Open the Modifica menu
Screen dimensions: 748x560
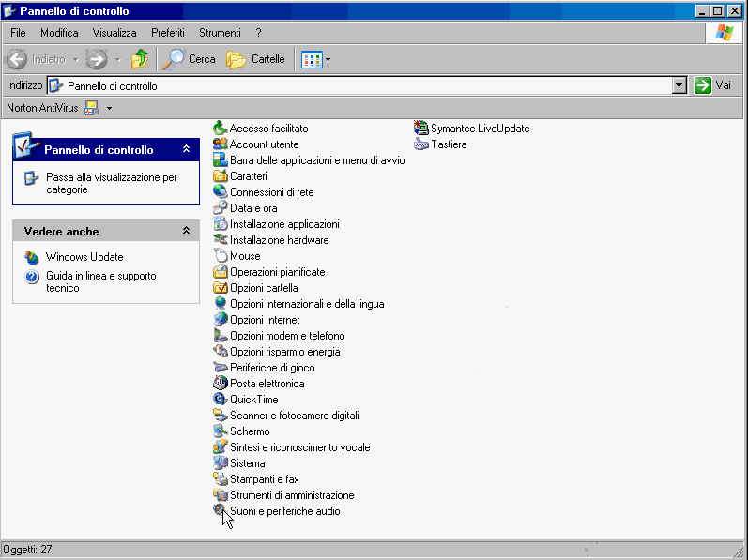pyautogui.click(x=59, y=33)
